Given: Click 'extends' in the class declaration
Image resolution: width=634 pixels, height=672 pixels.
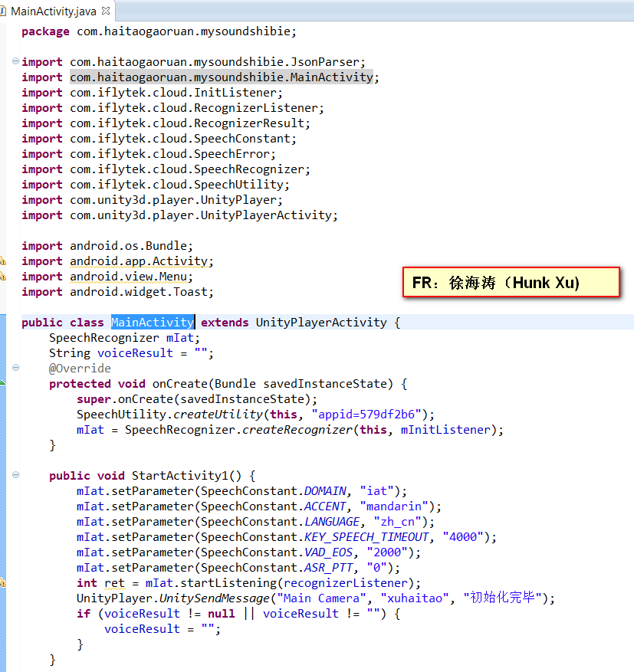Looking at the screenshot, I should click(225, 323).
